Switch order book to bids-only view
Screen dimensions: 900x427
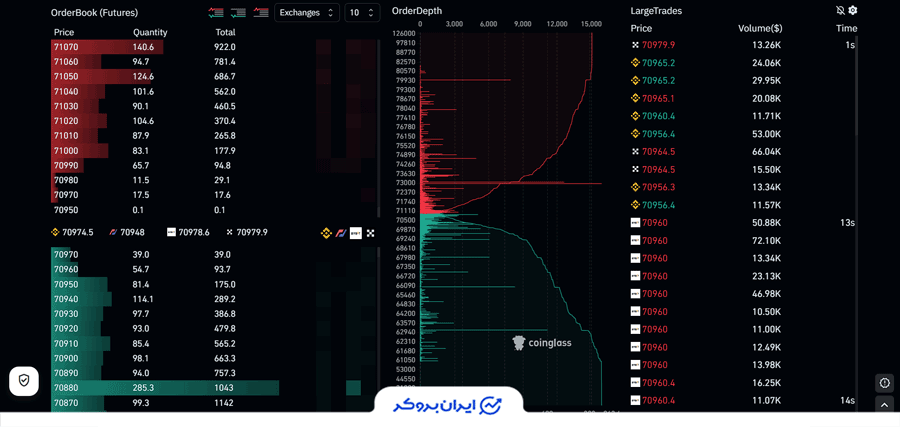pos(238,13)
